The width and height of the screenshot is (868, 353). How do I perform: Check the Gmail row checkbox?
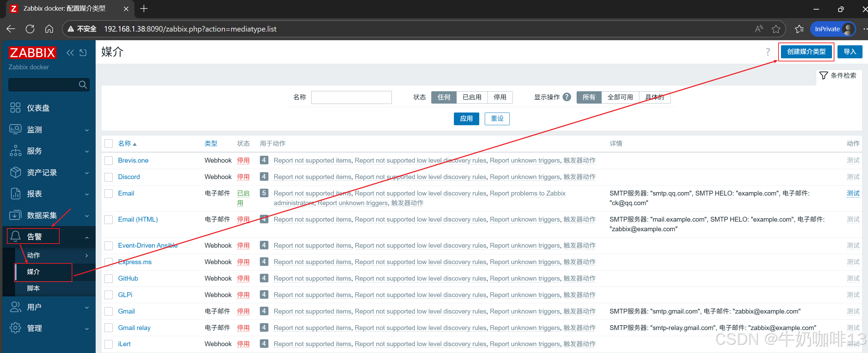(x=109, y=311)
